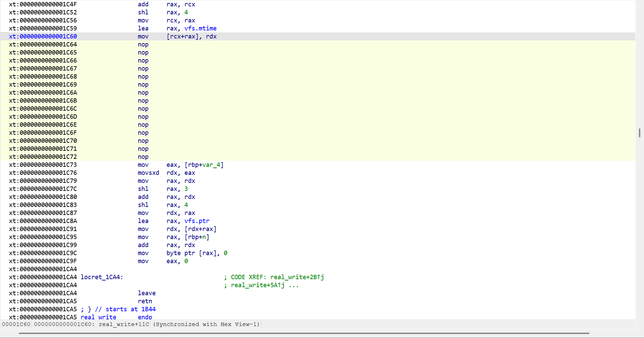The width and height of the screenshot is (644, 338).
Task: Click the leave instruction
Action: pos(146,293)
